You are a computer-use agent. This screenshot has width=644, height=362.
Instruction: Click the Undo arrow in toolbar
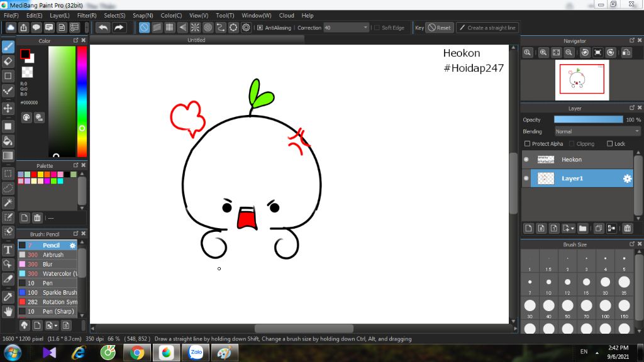coord(103,28)
